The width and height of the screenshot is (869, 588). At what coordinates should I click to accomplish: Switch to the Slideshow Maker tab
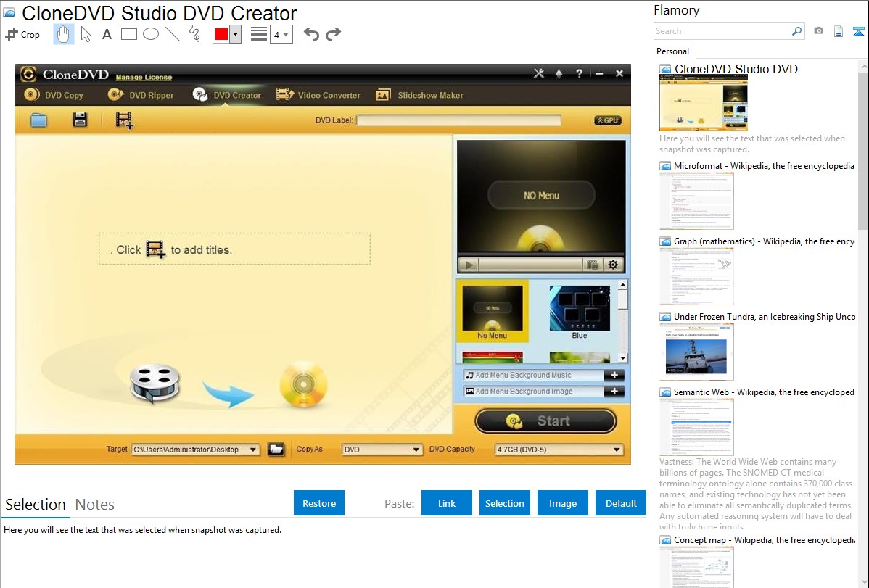click(x=419, y=95)
